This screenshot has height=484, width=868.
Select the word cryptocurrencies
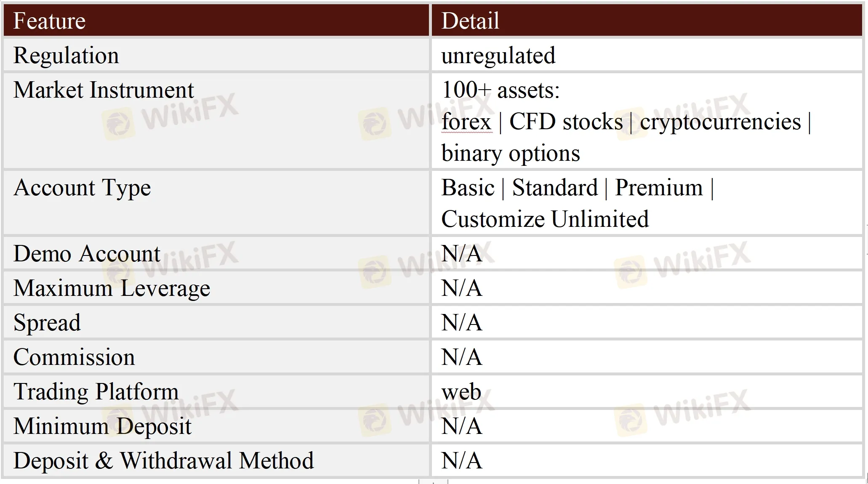point(720,122)
